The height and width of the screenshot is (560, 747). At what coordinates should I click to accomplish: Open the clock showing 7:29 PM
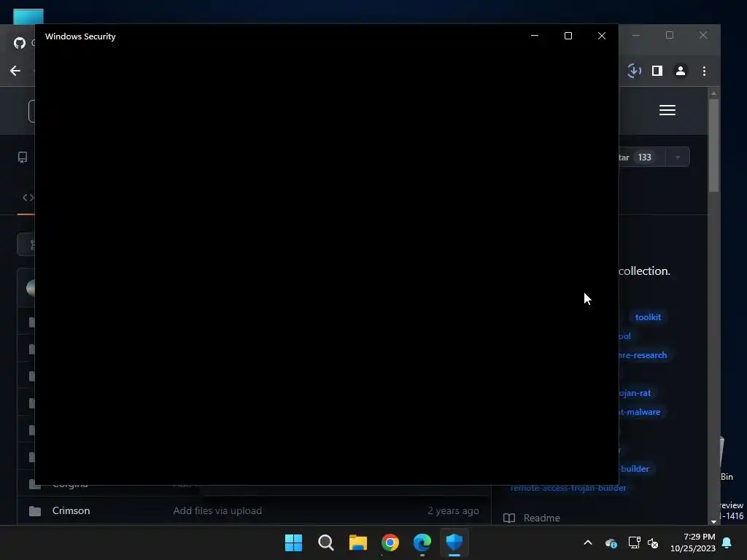click(693, 542)
